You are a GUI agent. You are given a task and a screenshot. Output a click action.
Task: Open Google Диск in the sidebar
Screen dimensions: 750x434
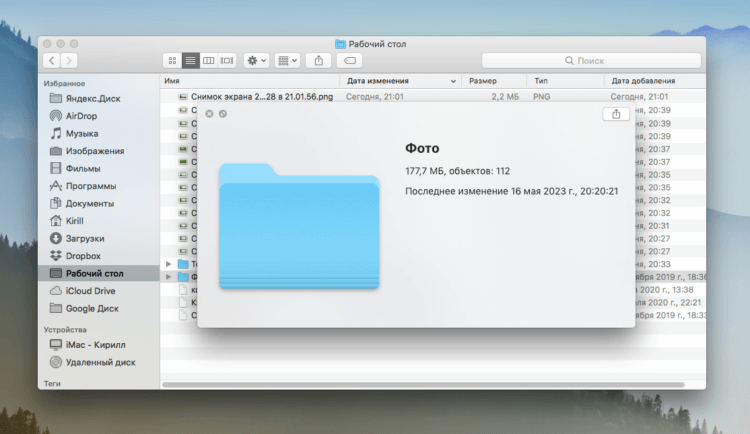[x=92, y=309]
